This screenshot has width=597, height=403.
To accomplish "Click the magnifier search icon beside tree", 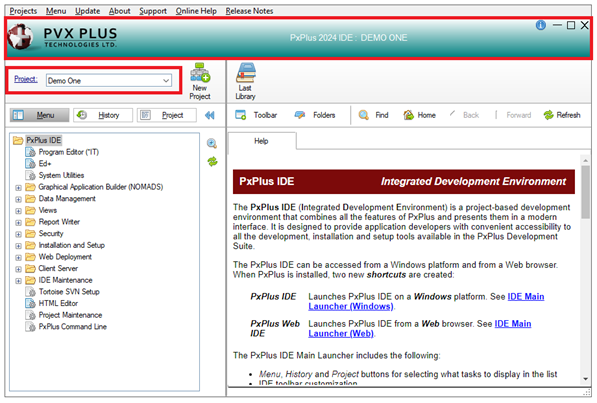I will pos(212,143).
